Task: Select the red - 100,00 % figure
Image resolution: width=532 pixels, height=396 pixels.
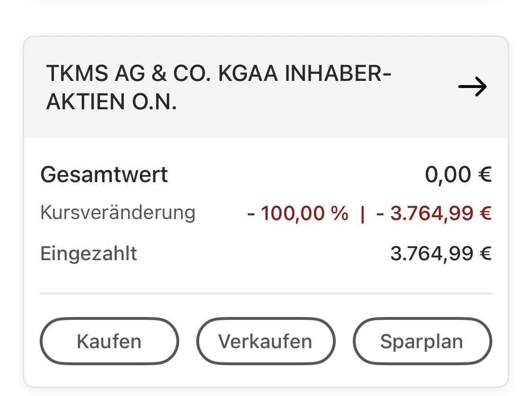Action: 297,214
